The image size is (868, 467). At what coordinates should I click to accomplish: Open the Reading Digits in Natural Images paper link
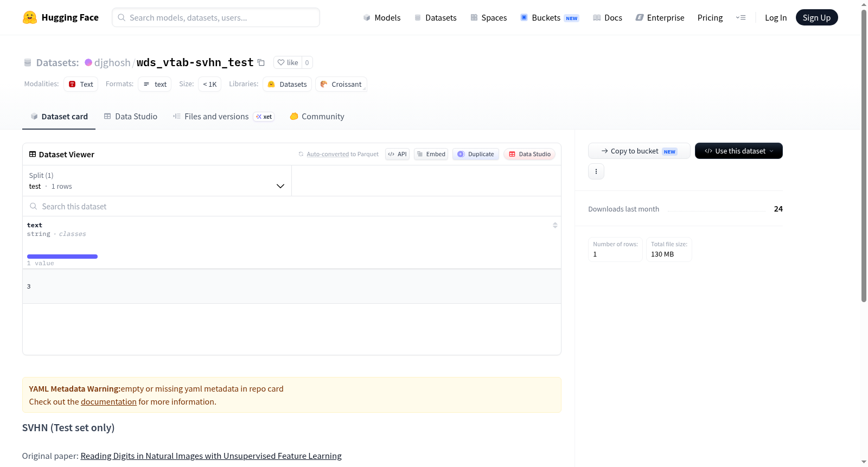211,456
